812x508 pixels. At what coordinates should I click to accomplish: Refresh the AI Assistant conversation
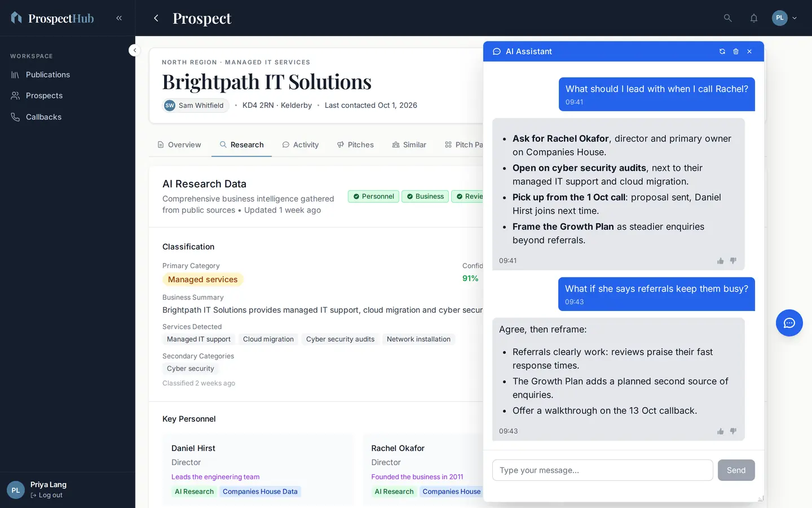click(x=722, y=51)
